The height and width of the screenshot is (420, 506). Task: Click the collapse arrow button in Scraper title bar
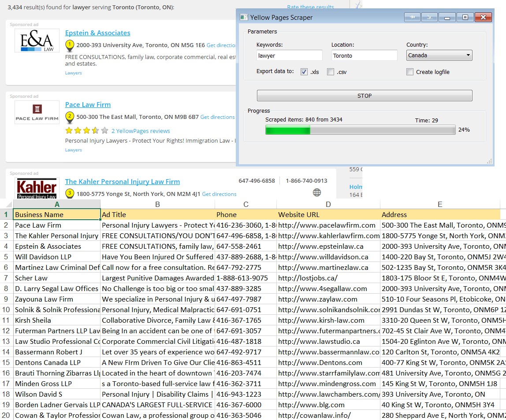429,17
